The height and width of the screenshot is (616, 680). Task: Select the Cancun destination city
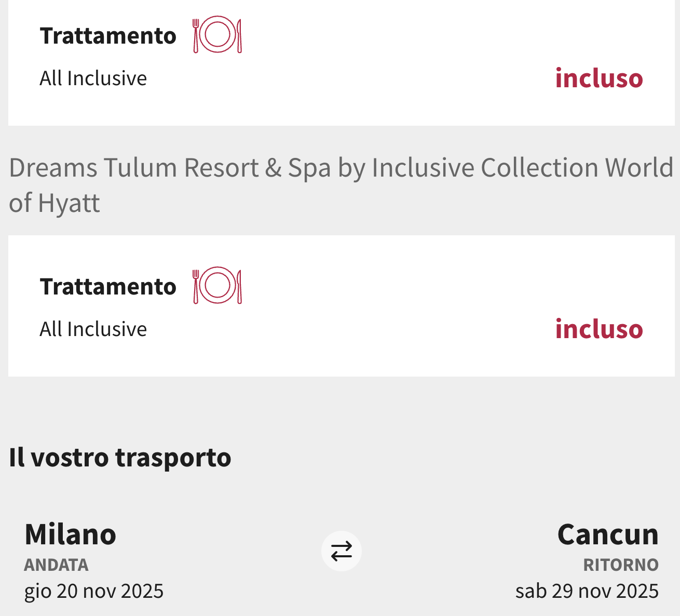(608, 534)
